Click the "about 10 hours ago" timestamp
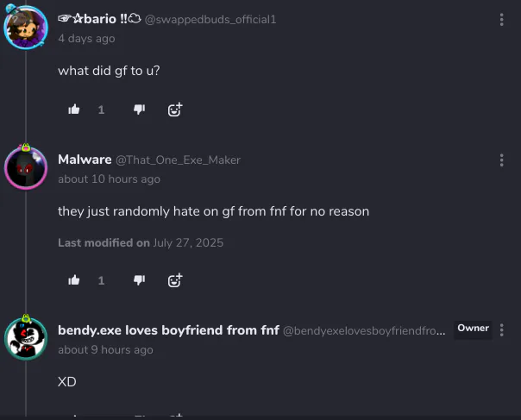Viewport: 521px width, 420px height. coord(109,179)
